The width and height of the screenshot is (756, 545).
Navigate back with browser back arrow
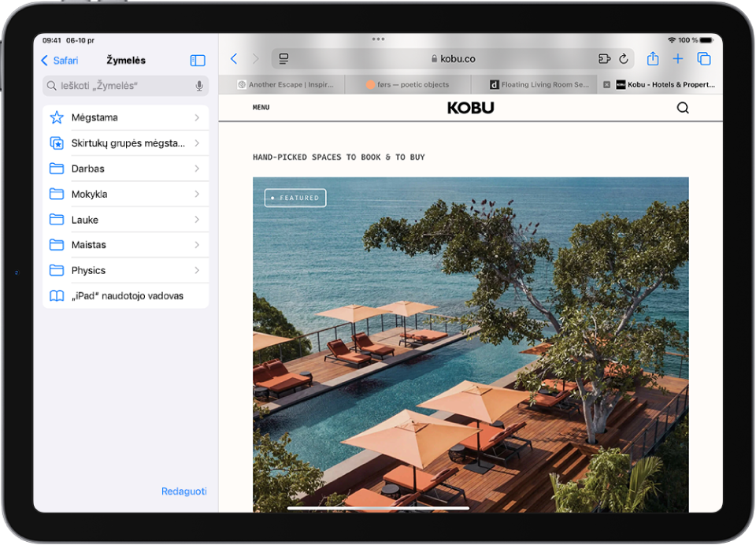234,59
